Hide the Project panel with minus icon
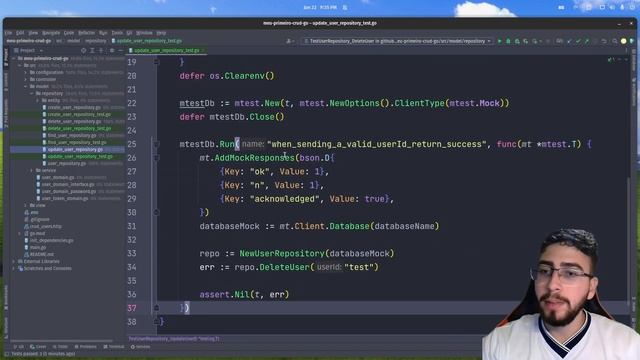The height and width of the screenshot is (360, 640). point(120,51)
